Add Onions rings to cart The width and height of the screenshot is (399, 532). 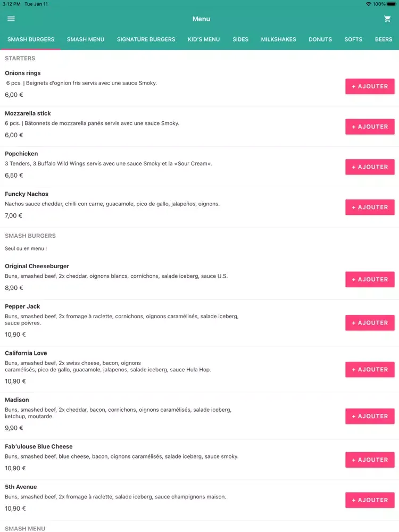click(x=370, y=87)
